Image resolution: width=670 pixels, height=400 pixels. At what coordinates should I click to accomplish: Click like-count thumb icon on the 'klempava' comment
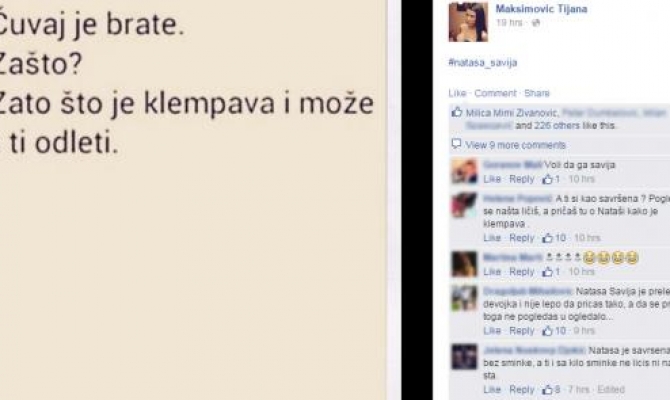[547, 238]
